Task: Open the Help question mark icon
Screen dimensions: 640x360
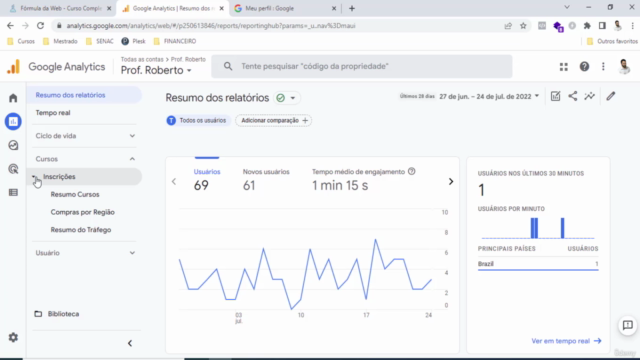Action: [584, 67]
